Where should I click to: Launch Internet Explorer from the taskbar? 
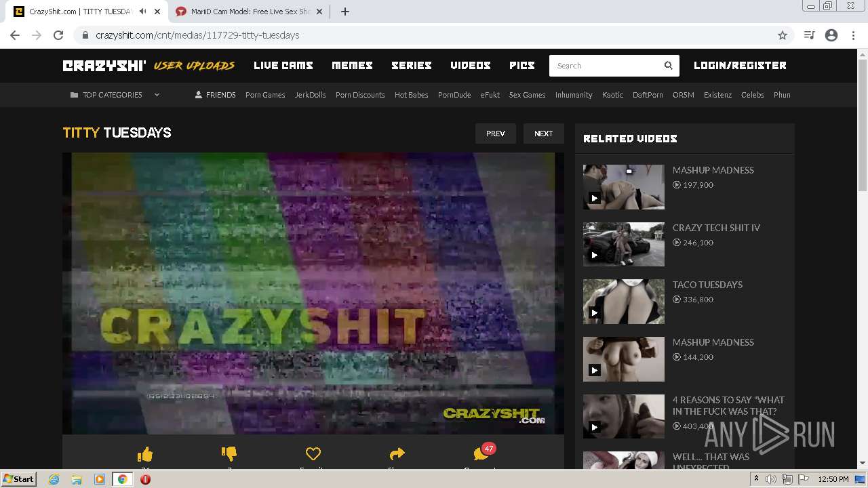coord(54,479)
